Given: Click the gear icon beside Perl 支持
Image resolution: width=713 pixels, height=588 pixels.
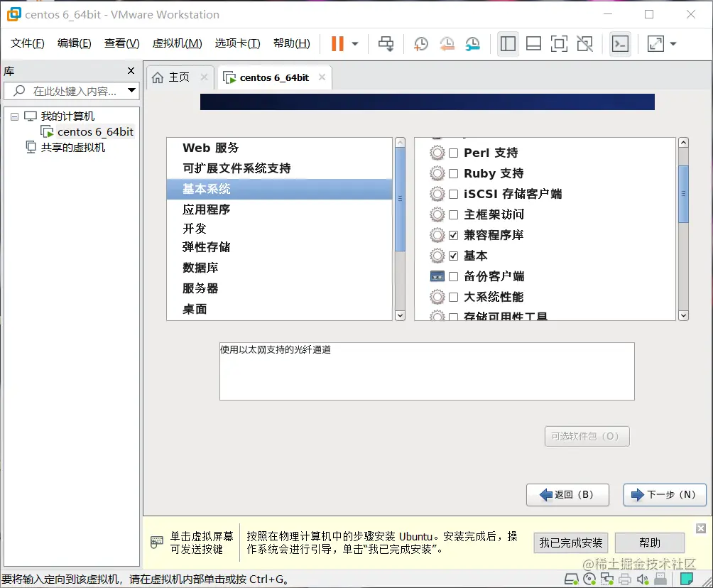Looking at the screenshot, I should coord(437,153).
